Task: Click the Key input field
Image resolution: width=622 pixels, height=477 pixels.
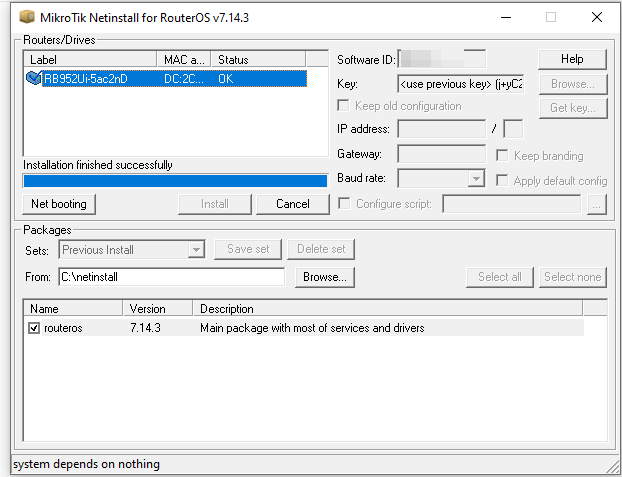Action: pos(461,84)
